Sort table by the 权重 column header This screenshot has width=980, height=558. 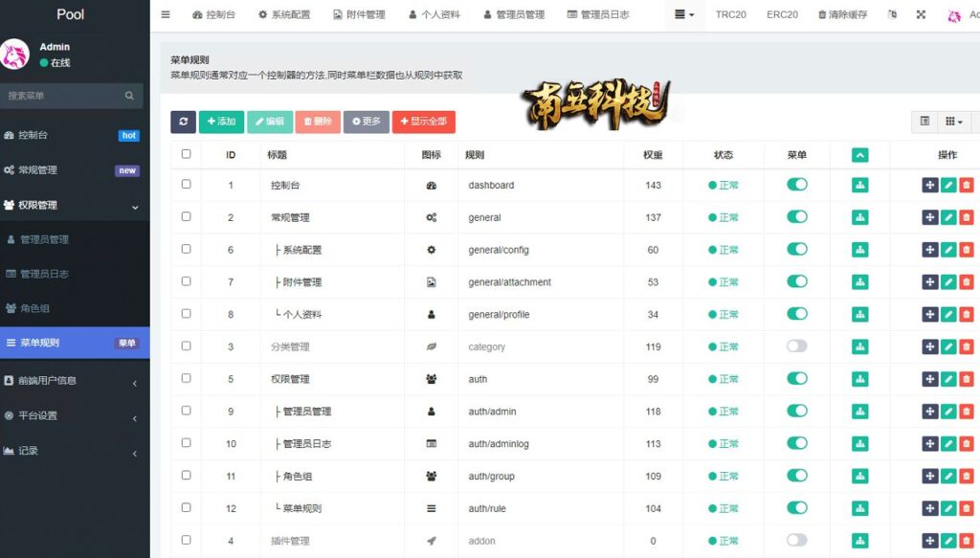tap(653, 155)
